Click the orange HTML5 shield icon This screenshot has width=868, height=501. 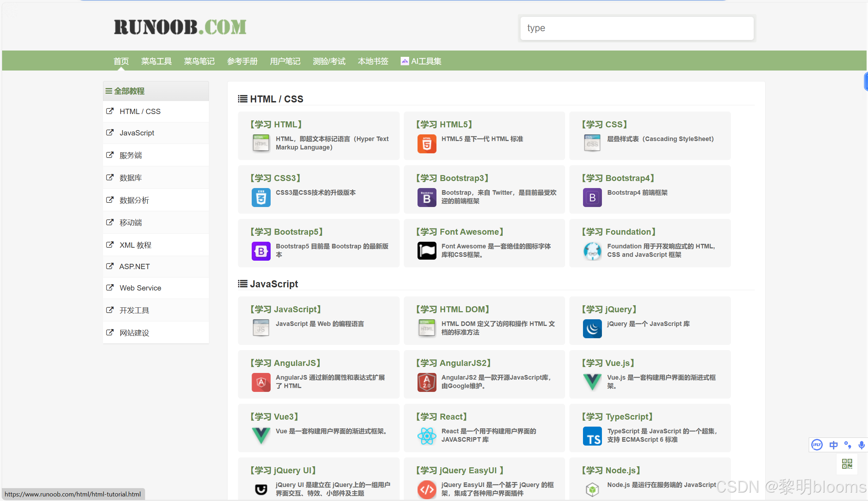(x=427, y=143)
